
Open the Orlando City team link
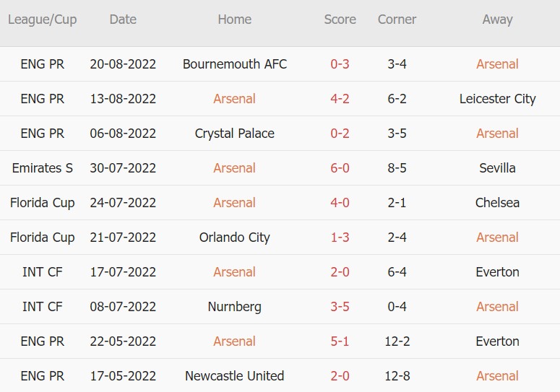235,238
